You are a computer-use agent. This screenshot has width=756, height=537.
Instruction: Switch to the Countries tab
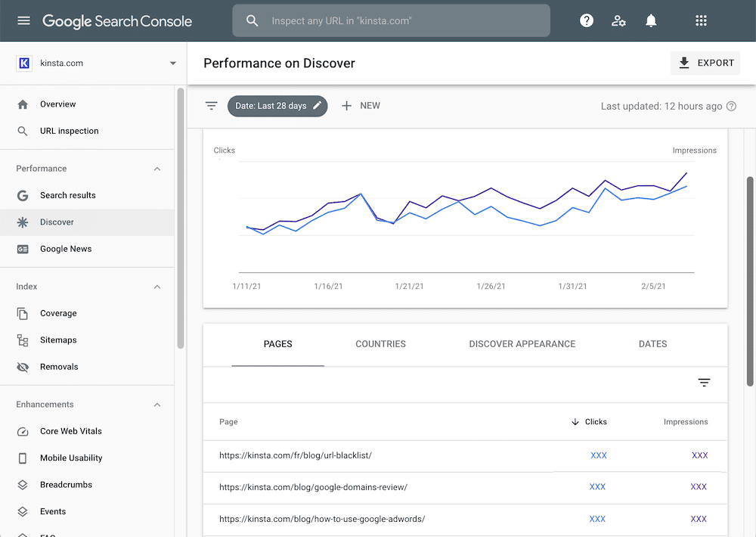(x=380, y=344)
